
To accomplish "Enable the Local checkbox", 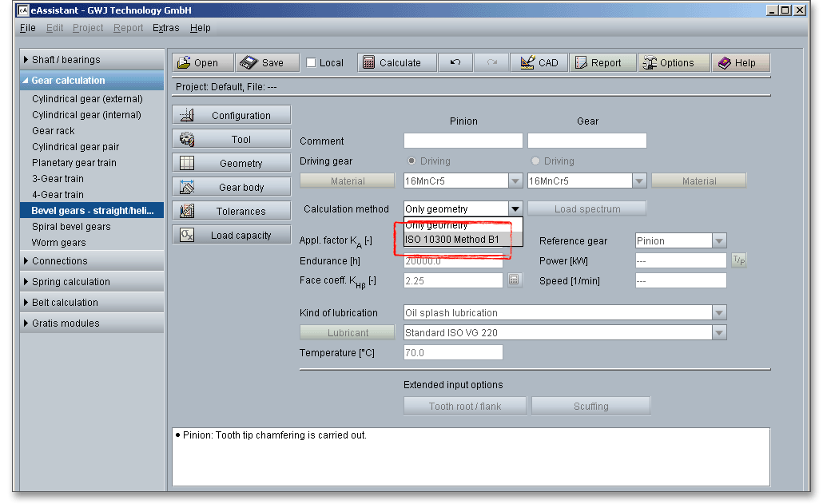I will click(312, 63).
